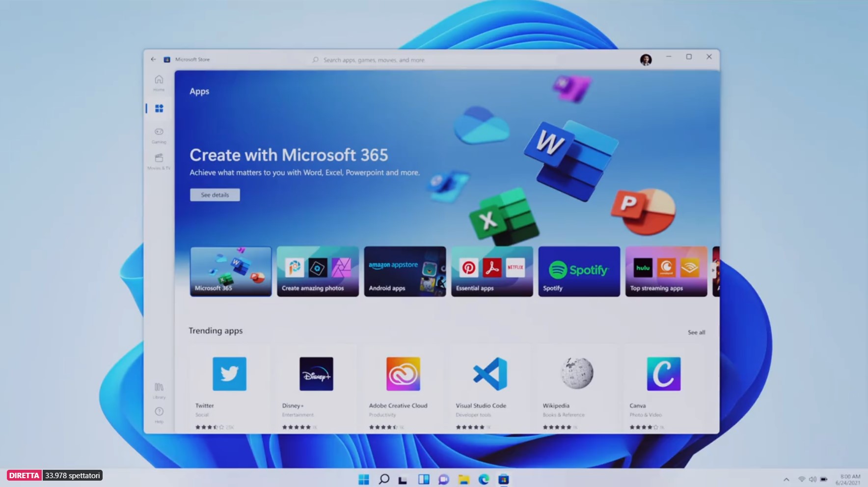The width and height of the screenshot is (868, 487).
Task: Open the Library icon in the sidebar
Action: [159, 390]
